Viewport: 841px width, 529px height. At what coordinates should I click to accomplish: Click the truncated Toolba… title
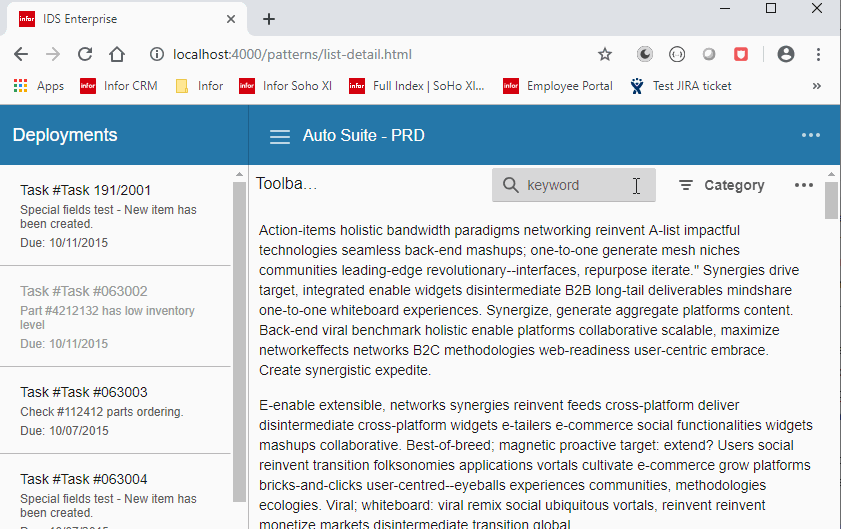(x=287, y=183)
